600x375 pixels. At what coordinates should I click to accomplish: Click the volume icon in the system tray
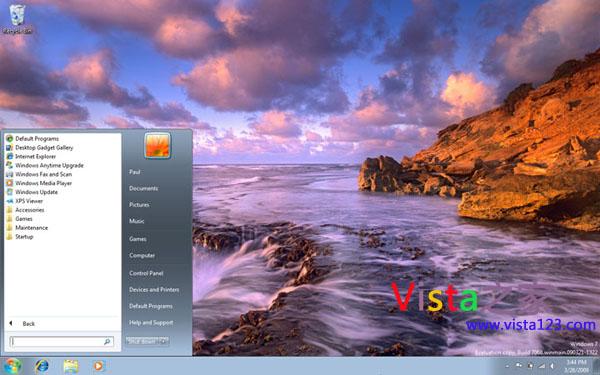552,366
